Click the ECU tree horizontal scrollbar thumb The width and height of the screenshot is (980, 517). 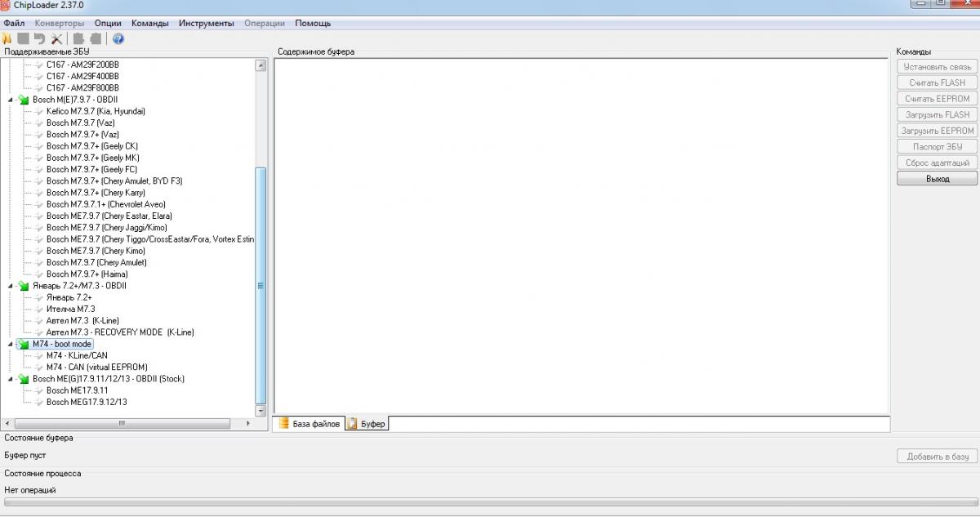(122, 423)
